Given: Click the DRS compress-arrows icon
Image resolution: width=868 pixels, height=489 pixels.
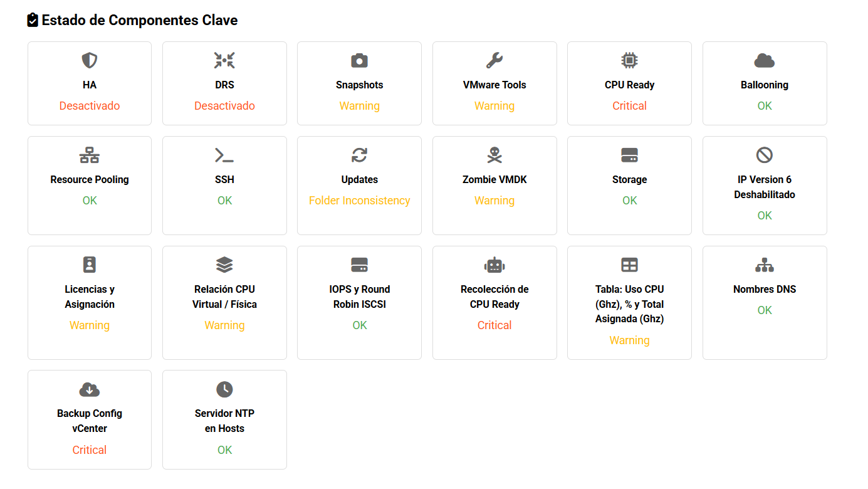Looking at the screenshot, I should pyautogui.click(x=224, y=61).
